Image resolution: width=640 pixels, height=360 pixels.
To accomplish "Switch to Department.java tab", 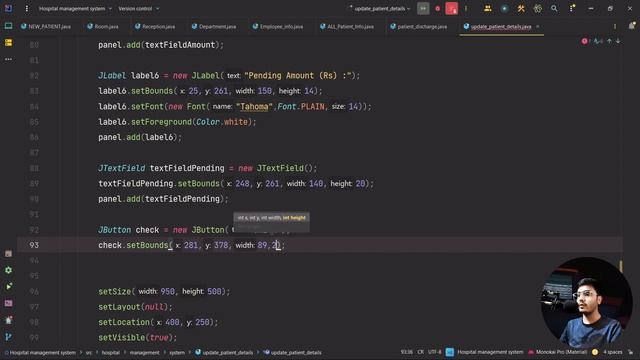I will point(214,27).
